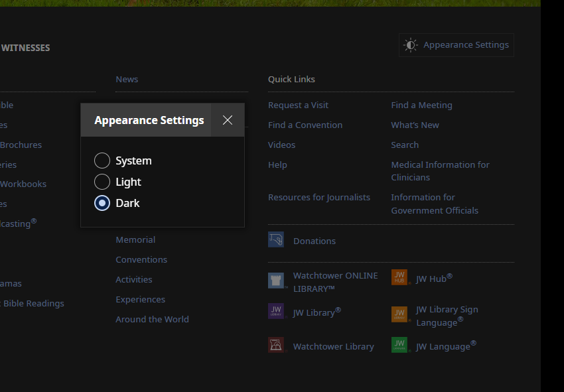Click the green JW Language icon

[x=399, y=345]
